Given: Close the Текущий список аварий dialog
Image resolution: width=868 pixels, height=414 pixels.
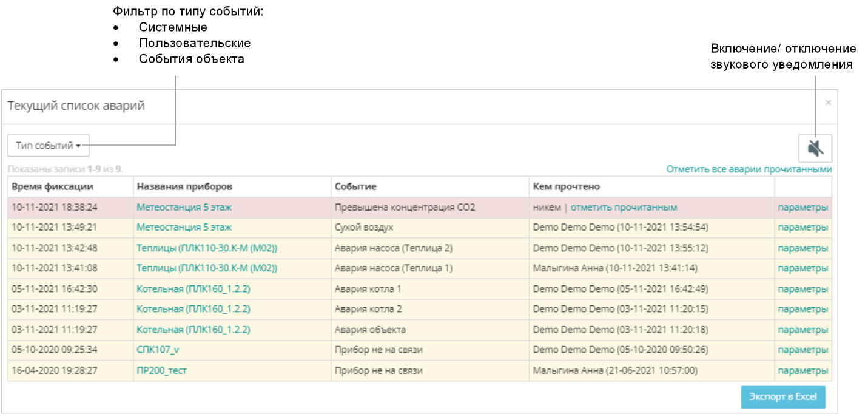Looking at the screenshot, I should pos(828,103).
